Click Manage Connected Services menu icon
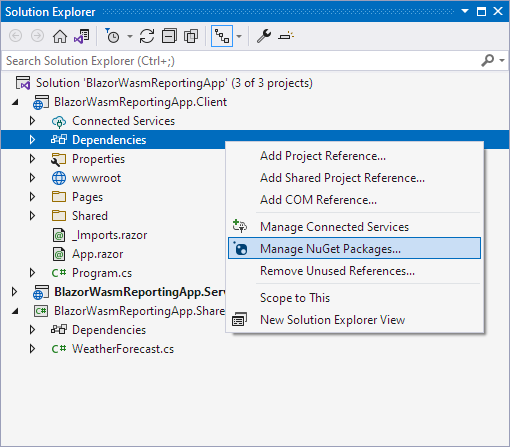 point(240,226)
